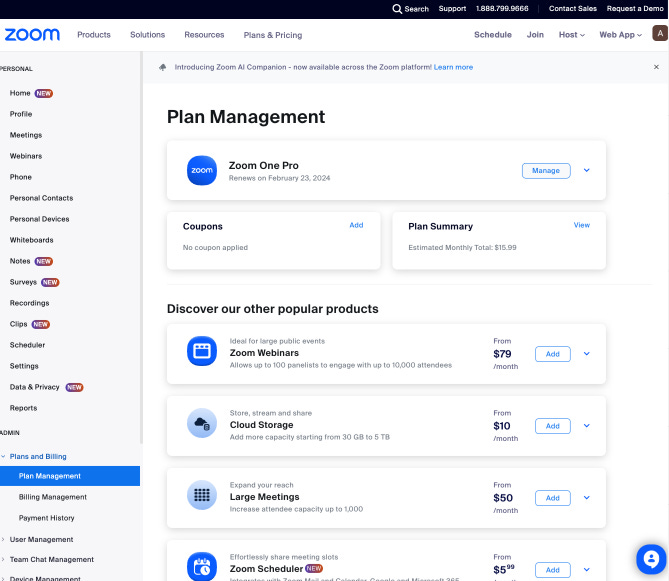The image size is (669, 581).
Task: Open the user avatar profile icon
Action: point(660,33)
